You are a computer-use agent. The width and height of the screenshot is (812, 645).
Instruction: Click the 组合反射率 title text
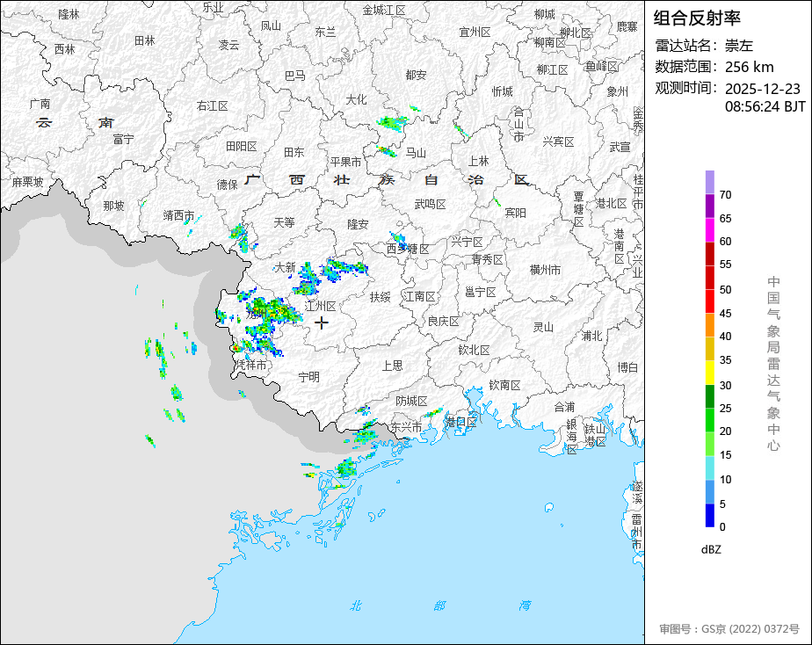685,18
